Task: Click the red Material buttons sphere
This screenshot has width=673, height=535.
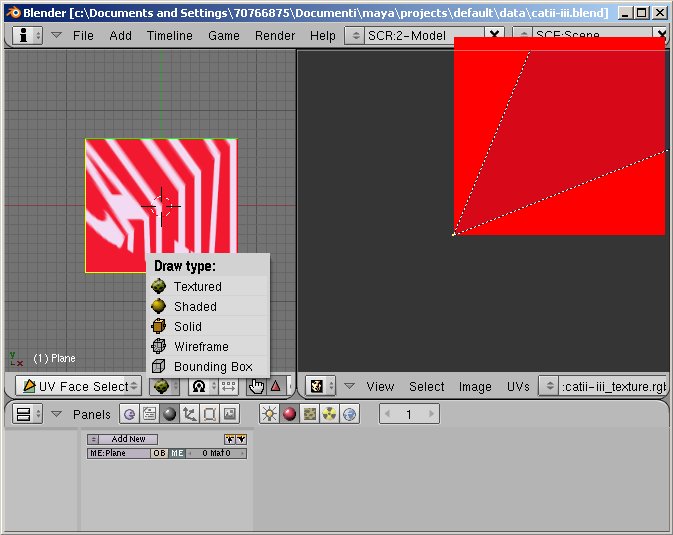Action: point(290,414)
